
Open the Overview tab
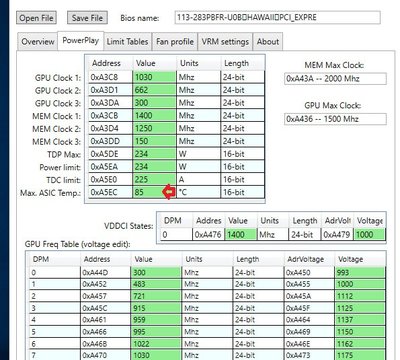click(37, 42)
